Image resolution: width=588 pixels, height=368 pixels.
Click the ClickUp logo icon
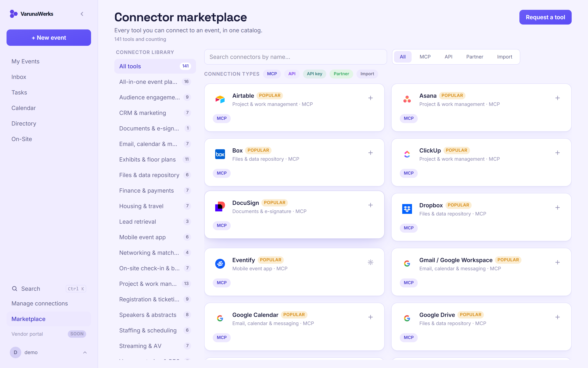click(x=407, y=154)
